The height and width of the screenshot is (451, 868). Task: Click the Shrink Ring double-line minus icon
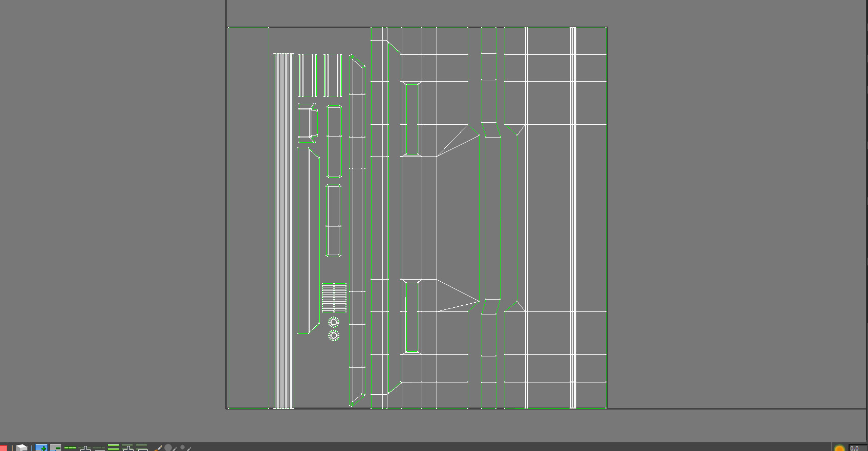coord(142,448)
